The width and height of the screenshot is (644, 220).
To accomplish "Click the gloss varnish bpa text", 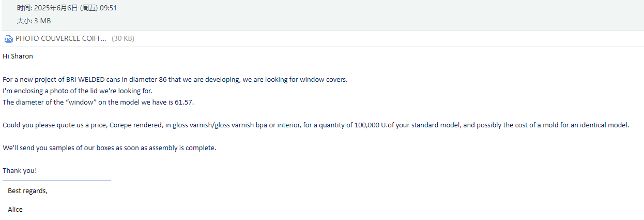I will [x=239, y=125].
